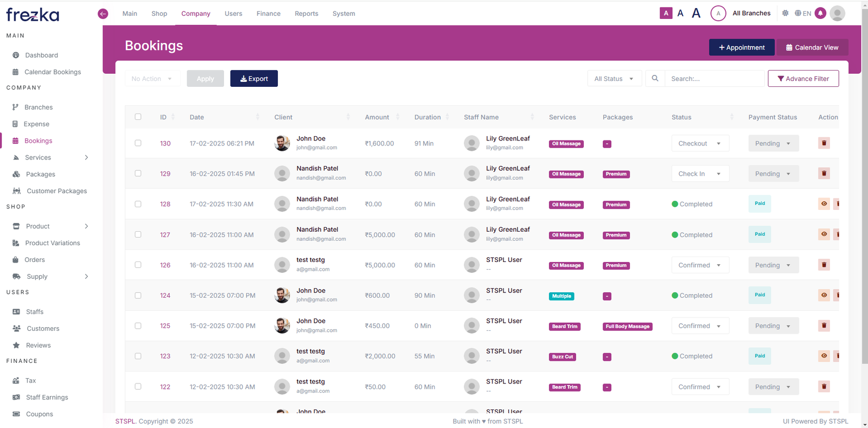The image size is (868, 428).
Task: Open the Checkout status dropdown for booking 130
Action: pyautogui.click(x=700, y=144)
